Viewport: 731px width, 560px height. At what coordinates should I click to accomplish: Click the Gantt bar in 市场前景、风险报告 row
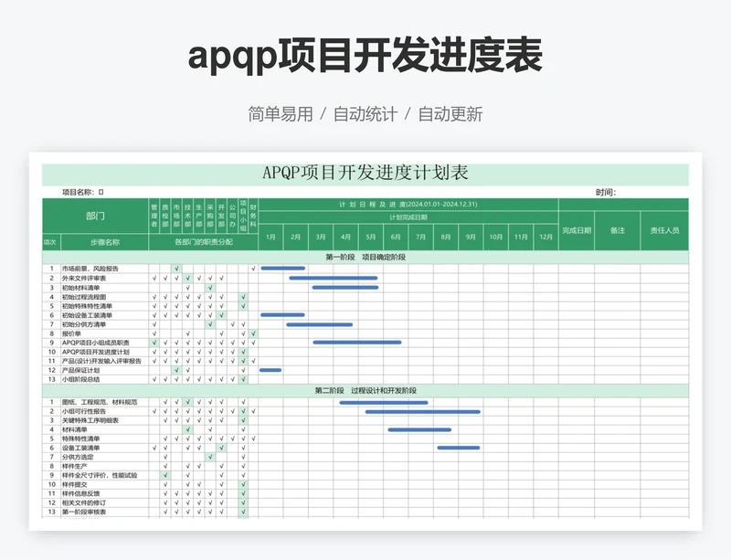point(283,268)
